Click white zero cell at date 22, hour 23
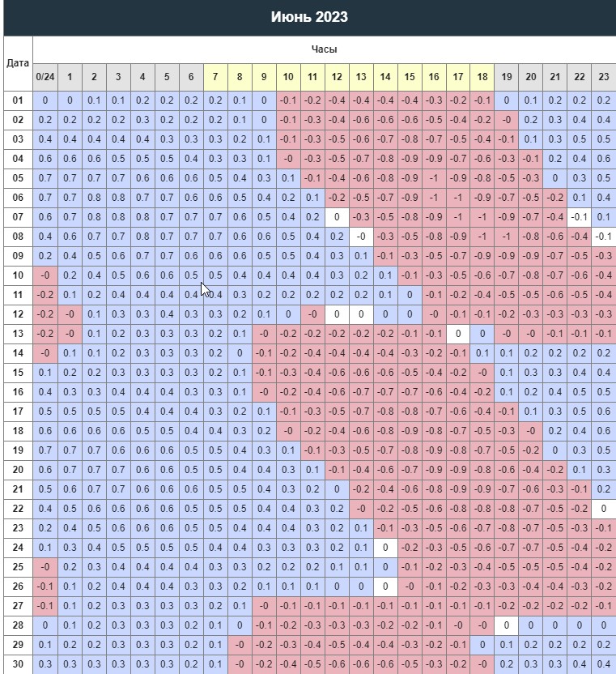The width and height of the screenshot is (616, 674). coord(603,509)
